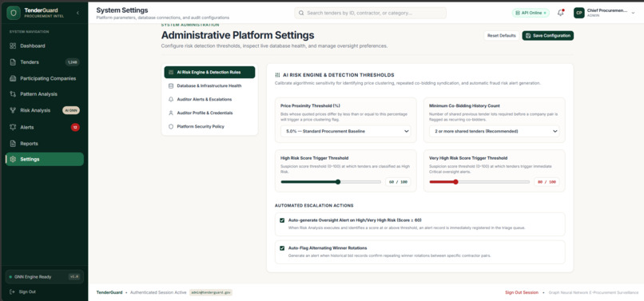This screenshot has width=644, height=301.
Task: Click the 60 / 100 value box
Action: coord(398,182)
